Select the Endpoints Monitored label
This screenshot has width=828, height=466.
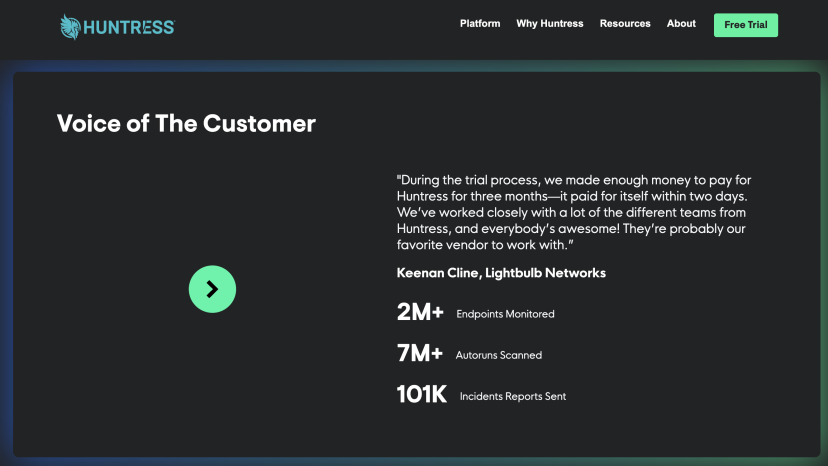point(505,314)
